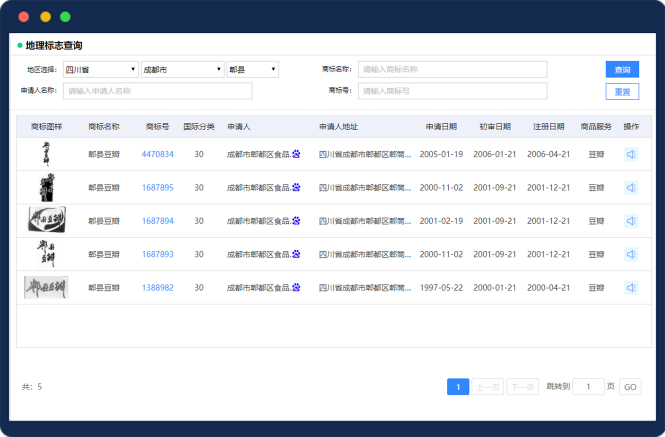Click the speaker icon for trademark 1687895

click(631, 188)
